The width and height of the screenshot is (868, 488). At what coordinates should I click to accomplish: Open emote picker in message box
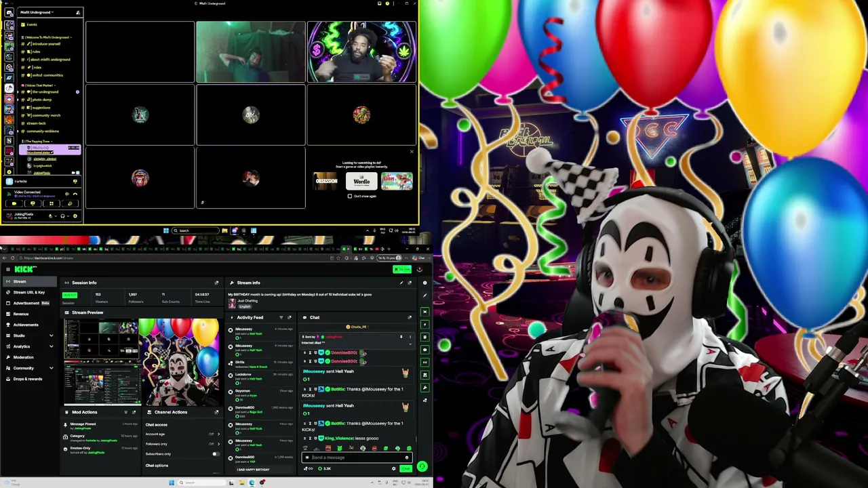click(407, 457)
